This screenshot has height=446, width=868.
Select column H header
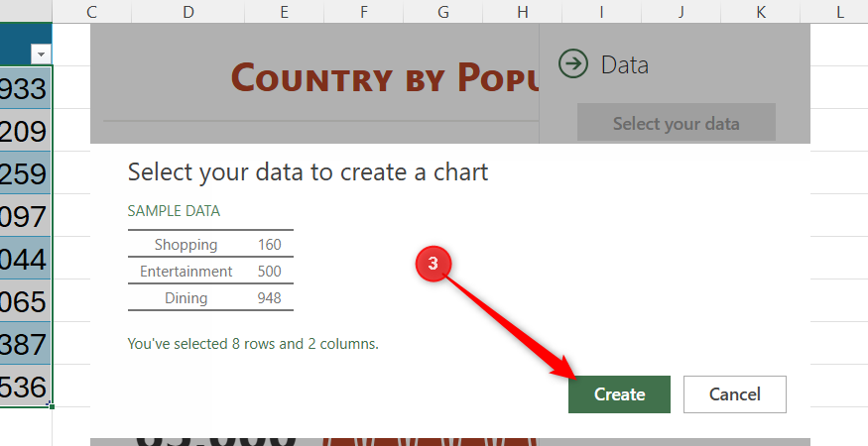522,11
